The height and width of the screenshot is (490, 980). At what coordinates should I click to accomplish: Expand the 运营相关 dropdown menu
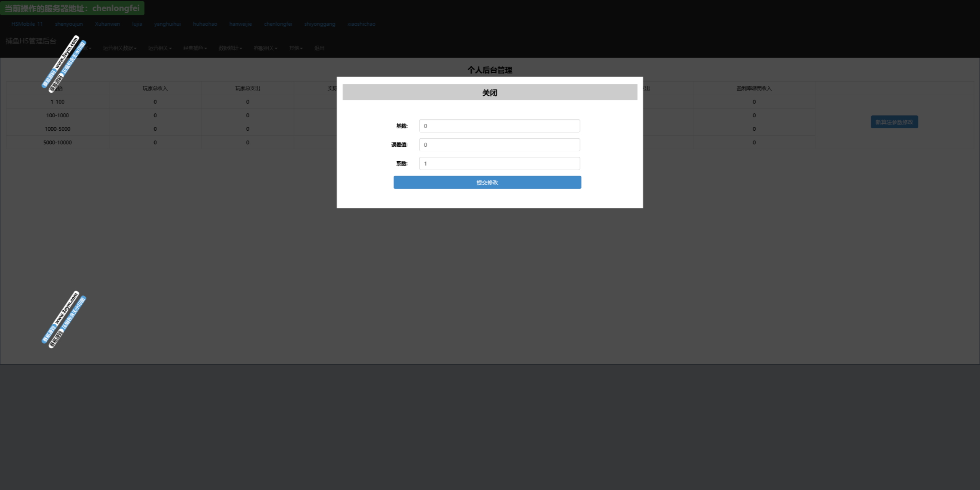coord(160,48)
